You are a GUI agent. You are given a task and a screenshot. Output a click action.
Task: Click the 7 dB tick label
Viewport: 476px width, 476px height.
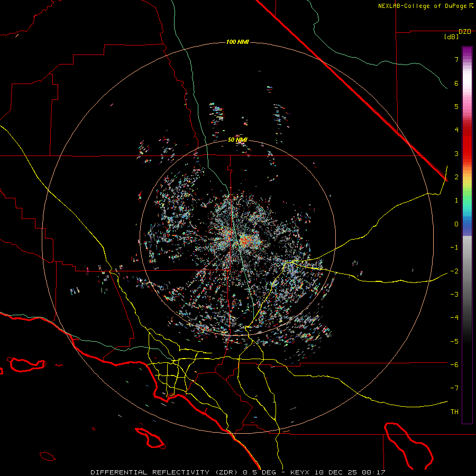pos(456,60)
